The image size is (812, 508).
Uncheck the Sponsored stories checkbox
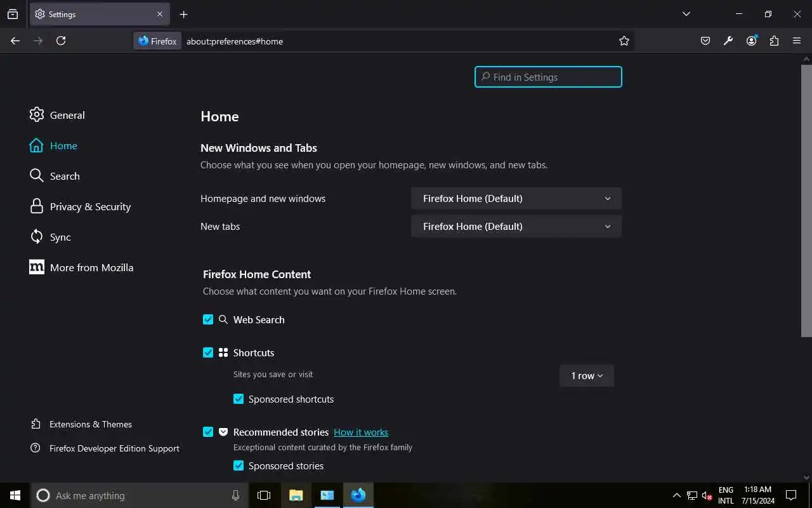coord(239,465)
